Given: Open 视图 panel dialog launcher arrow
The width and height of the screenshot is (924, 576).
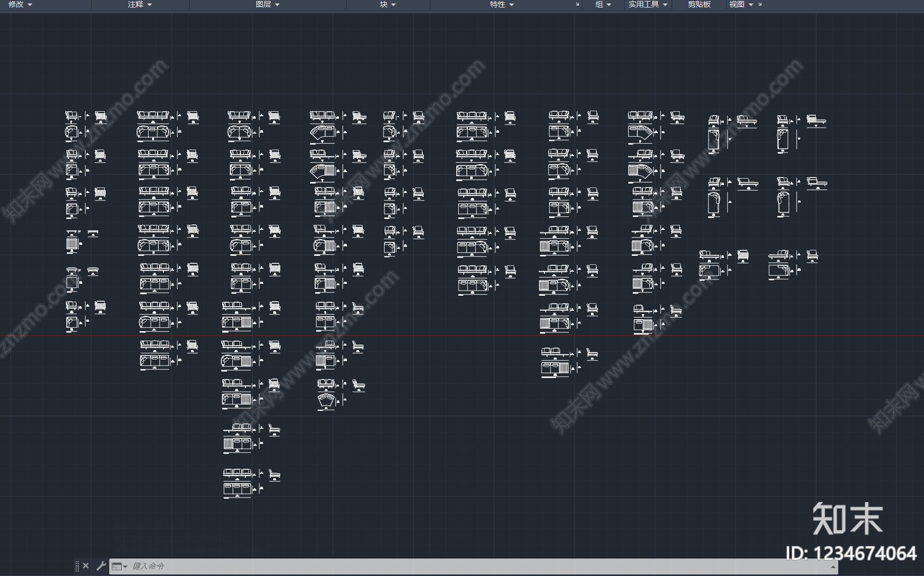Looking at the screenshot, I should (x=760, y=4).
